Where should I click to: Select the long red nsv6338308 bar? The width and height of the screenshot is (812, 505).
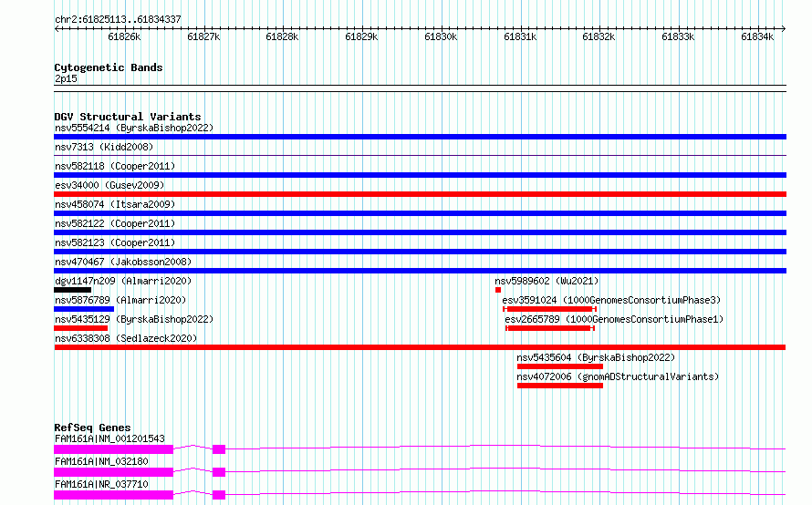point(420,347)
